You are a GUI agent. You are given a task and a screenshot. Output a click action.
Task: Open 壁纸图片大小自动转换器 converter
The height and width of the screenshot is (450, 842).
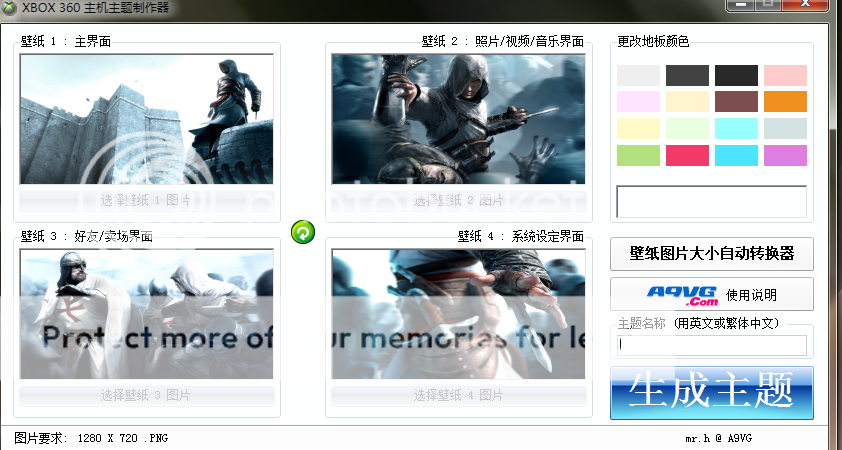[711, 254]
